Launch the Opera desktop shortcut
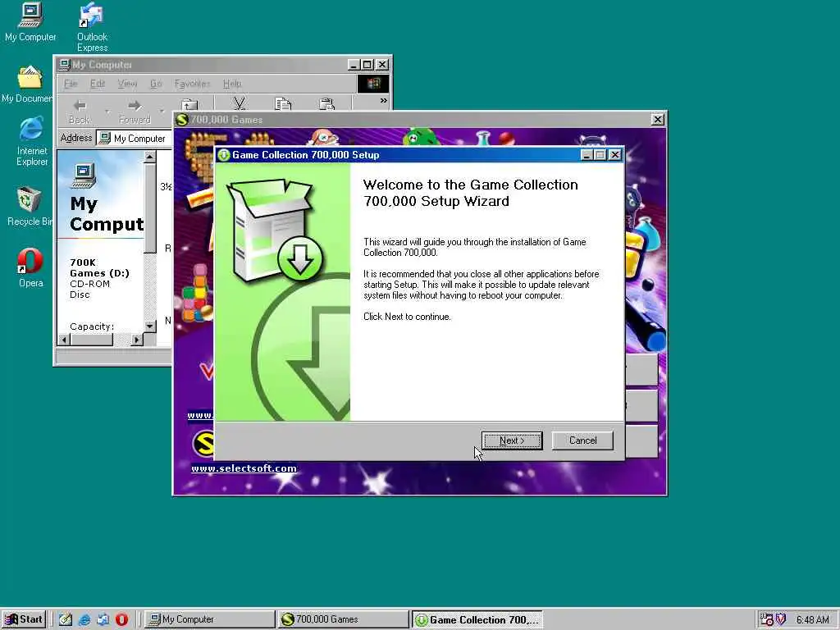This screenshot has height=630, width=840. click(30, 268)
